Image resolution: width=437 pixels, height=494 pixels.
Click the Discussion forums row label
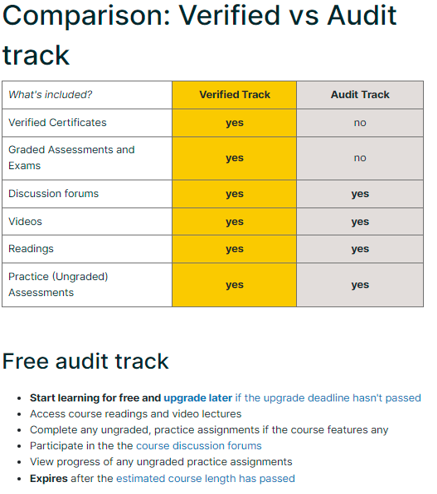[53, 193]
